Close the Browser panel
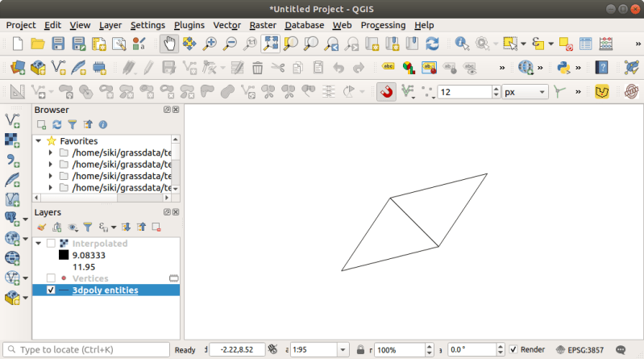Screen dimensions: 644x359 [176, 110]
